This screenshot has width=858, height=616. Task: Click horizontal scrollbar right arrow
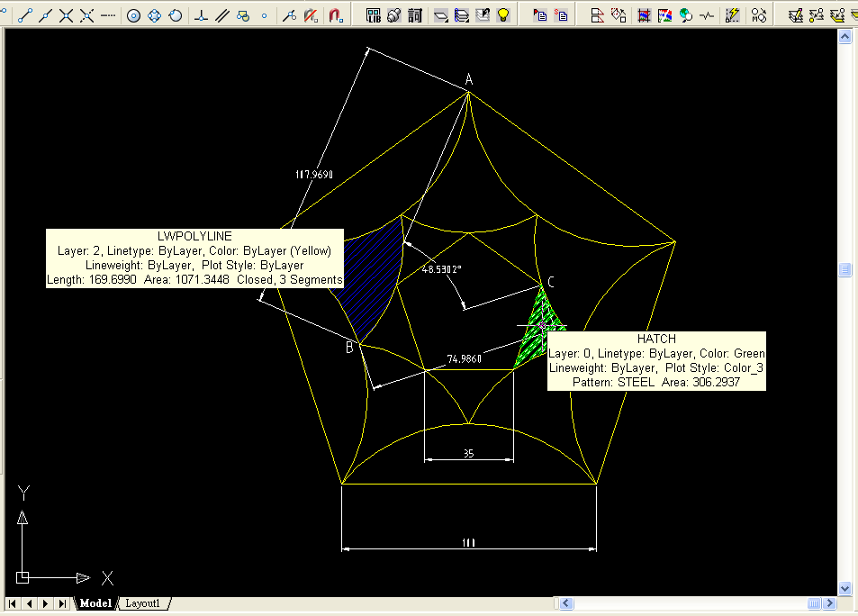click(x=829, y=603)
